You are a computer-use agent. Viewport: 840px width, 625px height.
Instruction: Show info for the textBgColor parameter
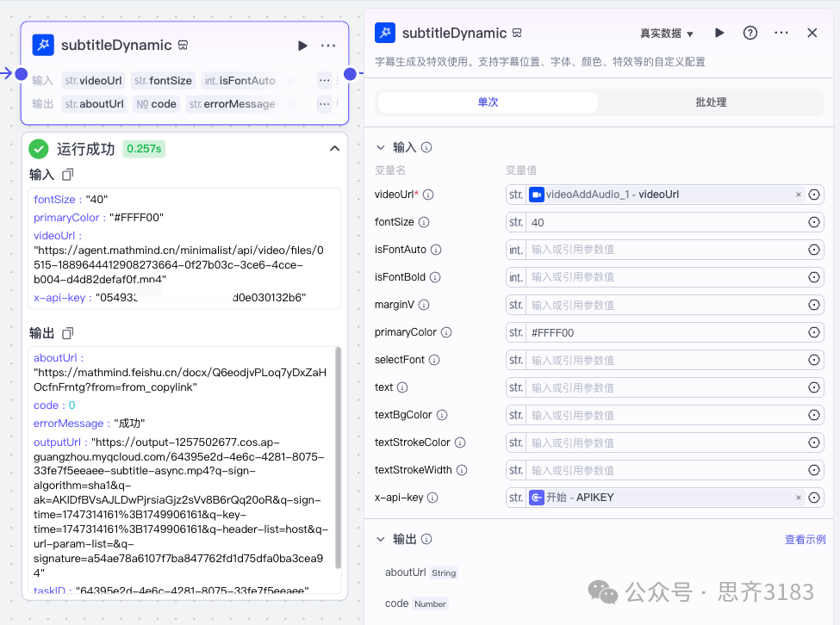[x=442, y=415]
